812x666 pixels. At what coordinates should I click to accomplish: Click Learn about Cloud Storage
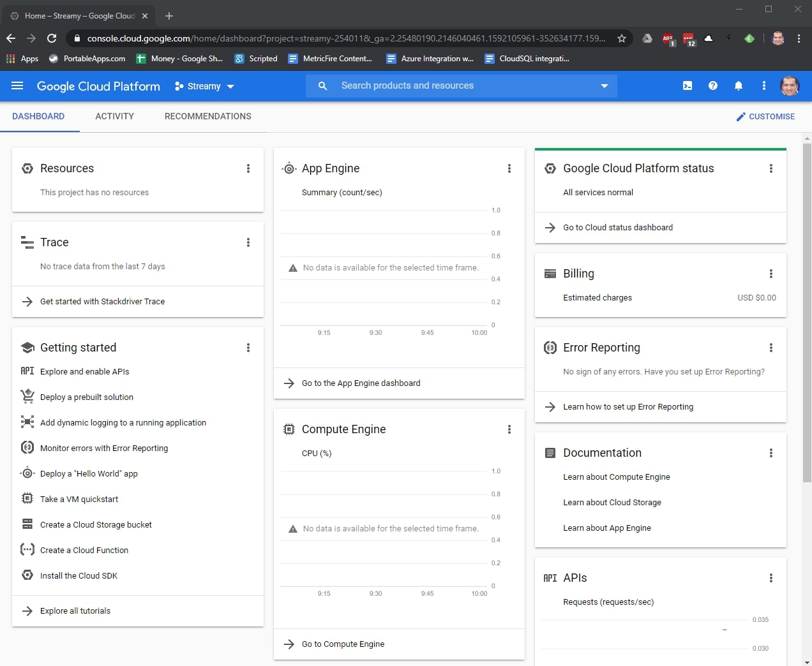(612, 503)
